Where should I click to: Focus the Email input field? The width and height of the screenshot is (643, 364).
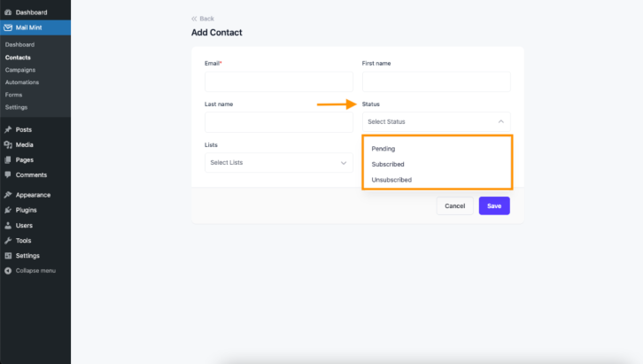click(x=279, y=81)
